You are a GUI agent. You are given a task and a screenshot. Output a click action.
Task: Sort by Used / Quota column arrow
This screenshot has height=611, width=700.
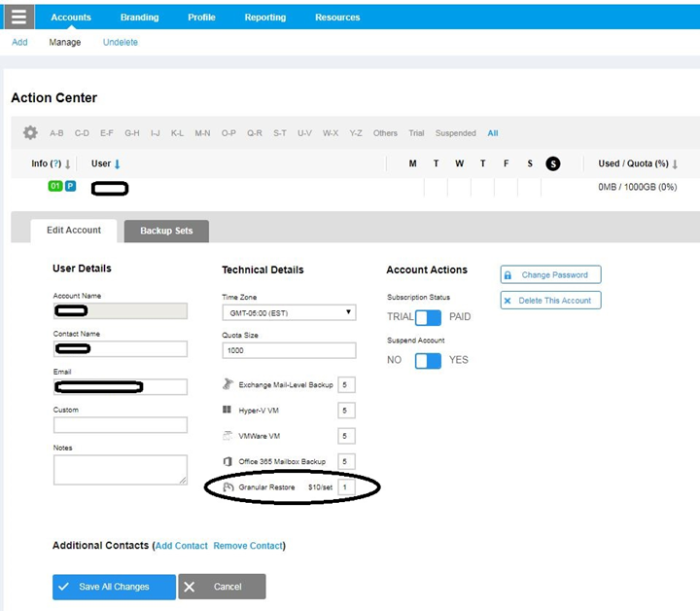[x=675, y=164]
